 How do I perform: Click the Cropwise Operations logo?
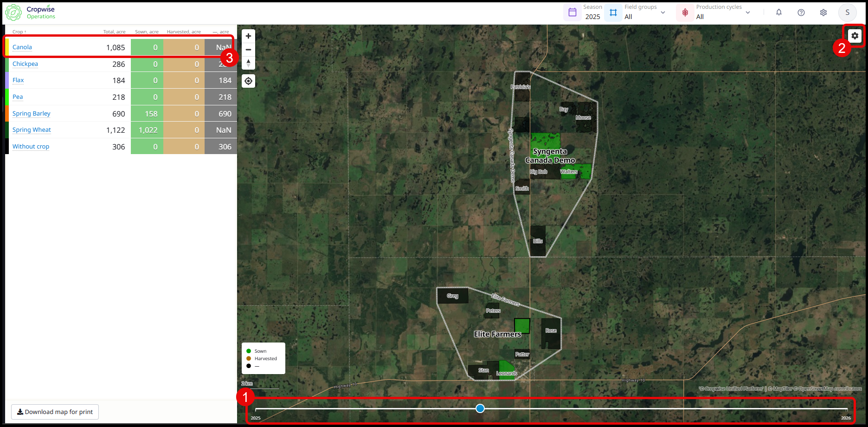30,13
